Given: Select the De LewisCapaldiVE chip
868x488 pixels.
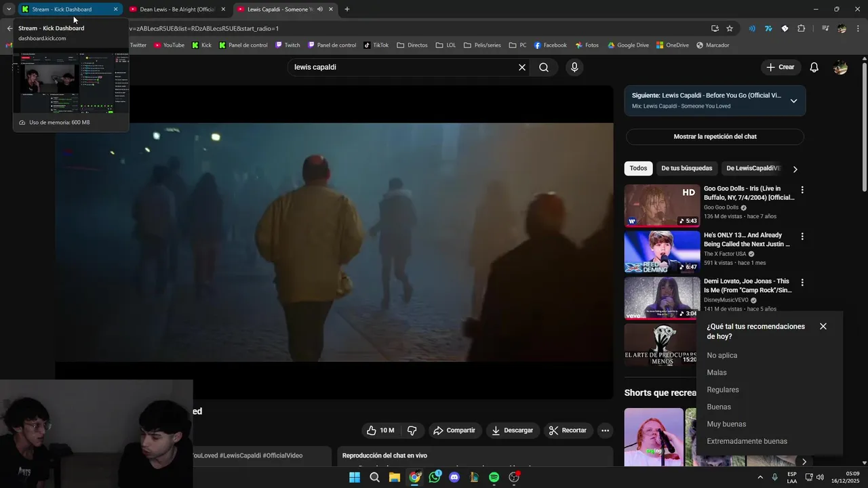Looking at the screenshot, I should tap(753, 168).
